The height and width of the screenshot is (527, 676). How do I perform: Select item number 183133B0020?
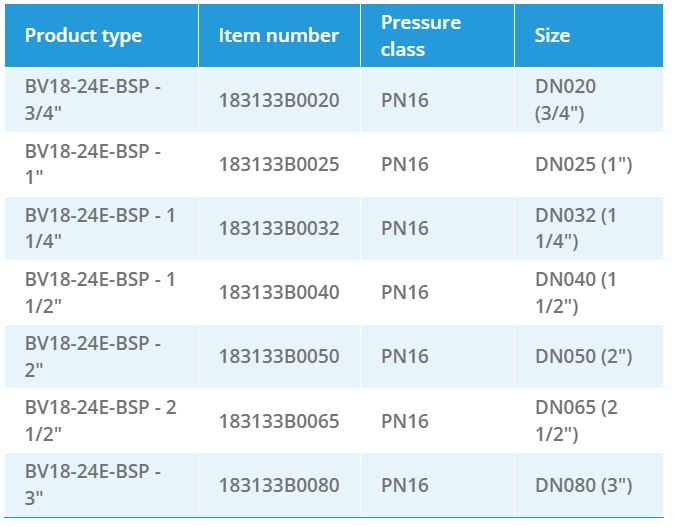point(279,100)
